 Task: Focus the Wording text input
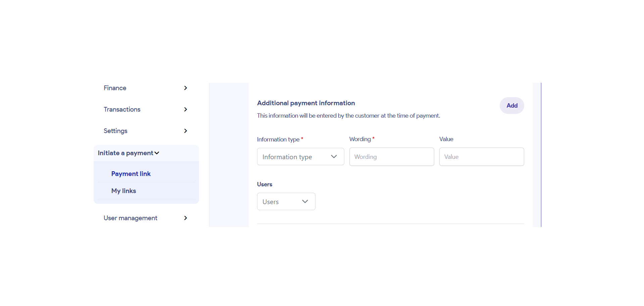point(391,157)
